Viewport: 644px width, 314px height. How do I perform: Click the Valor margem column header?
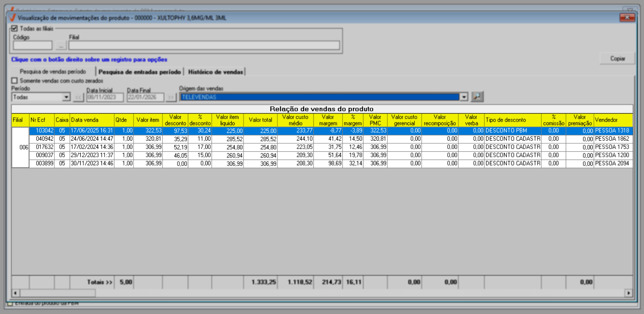click(x=328, y=120)
